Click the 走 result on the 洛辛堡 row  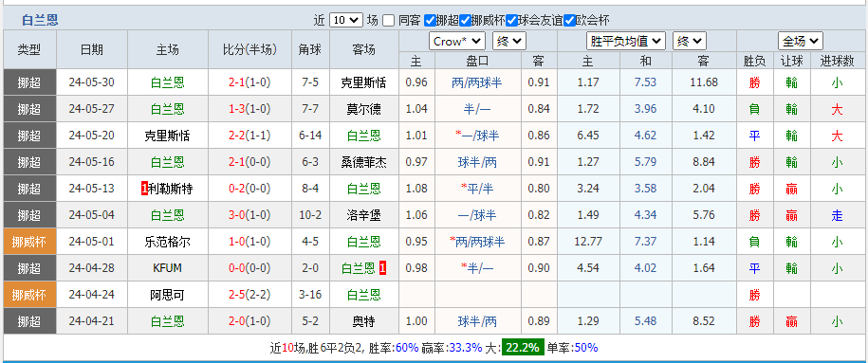coord(837,215)
